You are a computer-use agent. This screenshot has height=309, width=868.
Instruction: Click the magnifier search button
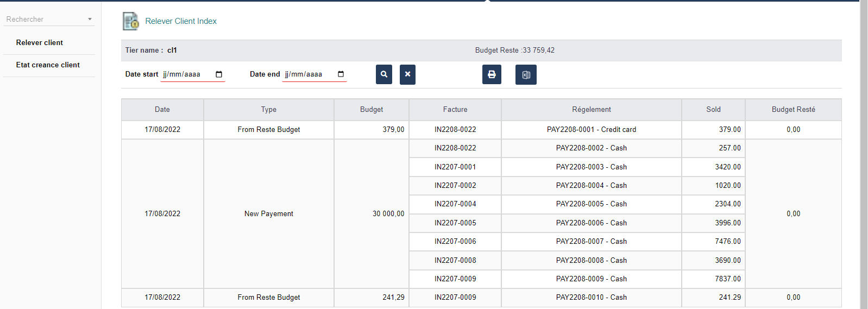[x=383, y=74]
